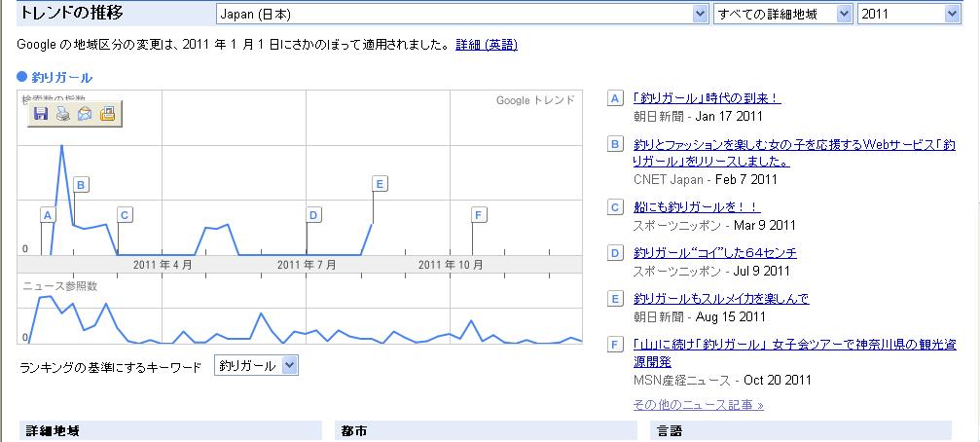Open article 船にも釣りガールを！！
The image size is (980, 442).
click(697, 207)
